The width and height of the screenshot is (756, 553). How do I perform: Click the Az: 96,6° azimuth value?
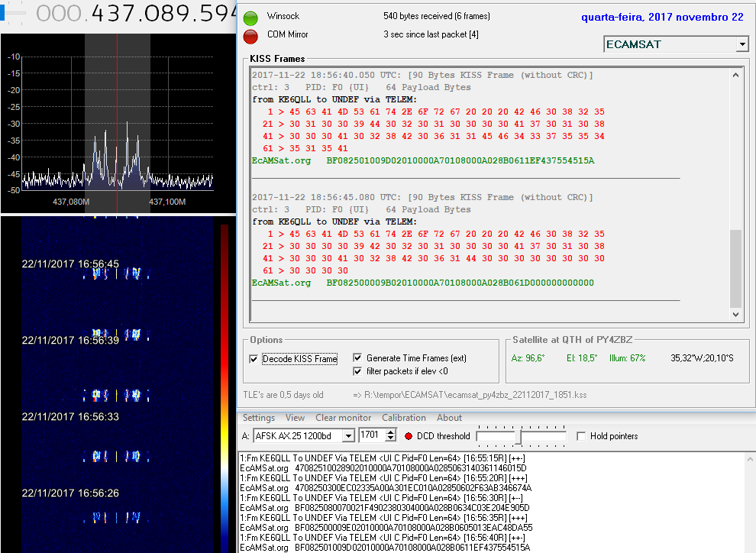528,358
